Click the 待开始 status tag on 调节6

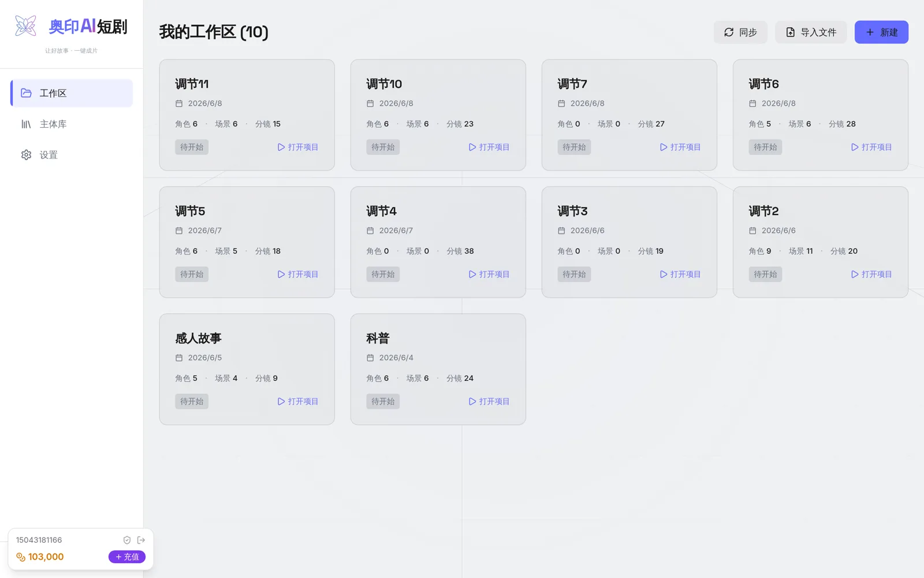click(x=765, y=147)
